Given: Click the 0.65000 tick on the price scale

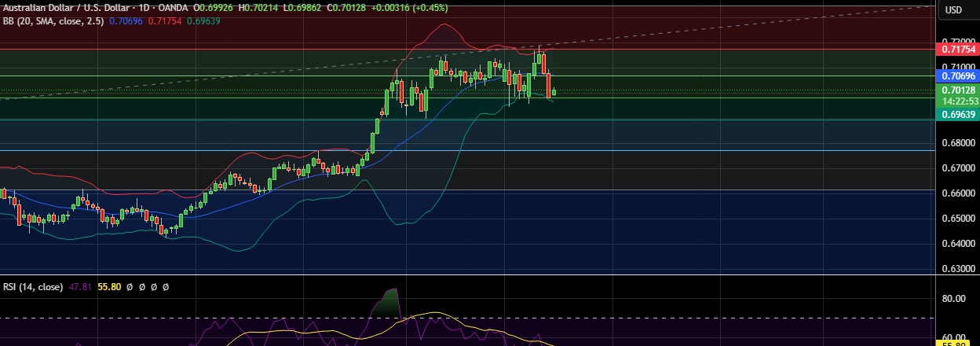Looking at the screenshot, I should (958, 219).
